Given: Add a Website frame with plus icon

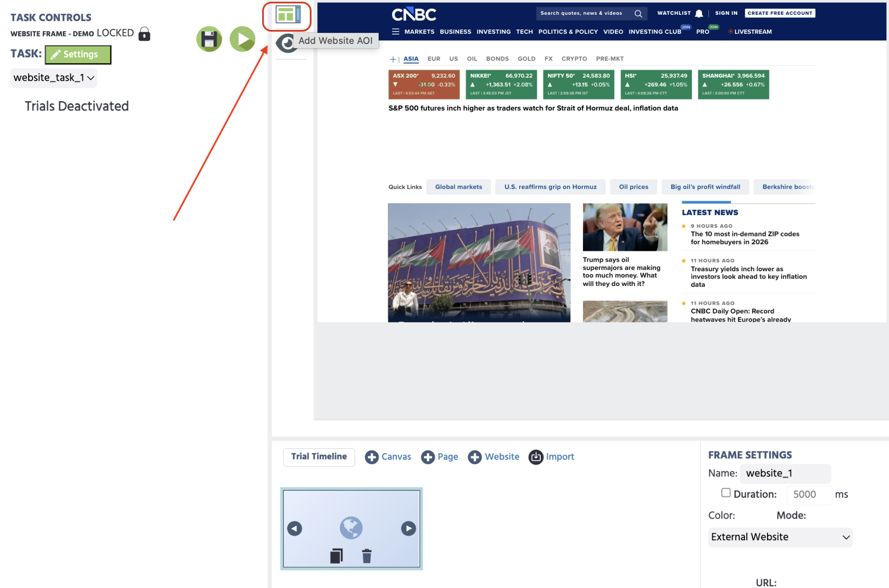Looking at the screenshot, I should 475,457.
